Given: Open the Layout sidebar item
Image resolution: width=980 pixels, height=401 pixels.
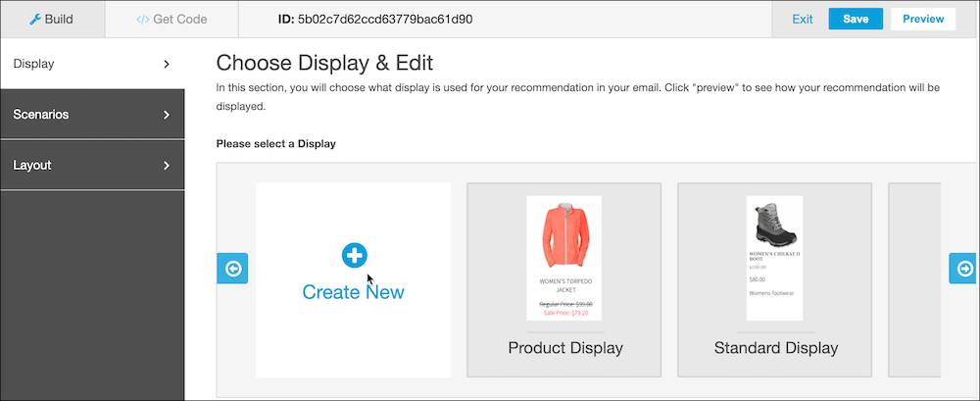Looking at the screenshot, I should pos(92,165).
